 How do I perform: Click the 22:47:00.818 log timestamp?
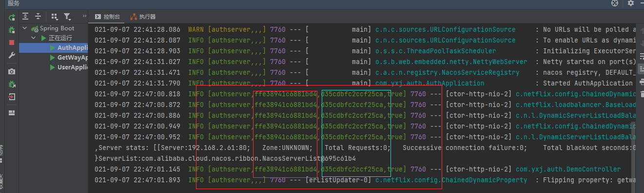[x=137, y=94]
